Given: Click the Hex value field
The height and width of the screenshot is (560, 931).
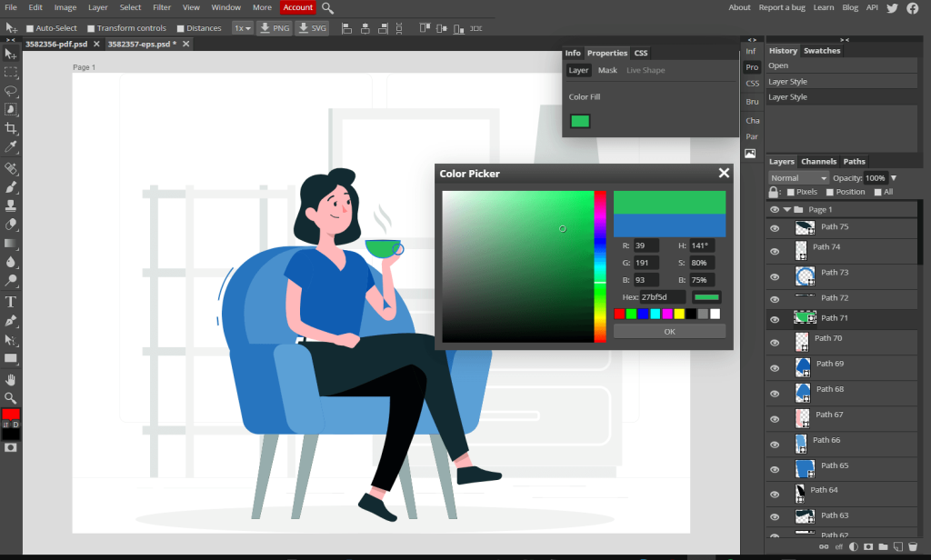Looking at the screenshot, I should [x=663, y=297].
